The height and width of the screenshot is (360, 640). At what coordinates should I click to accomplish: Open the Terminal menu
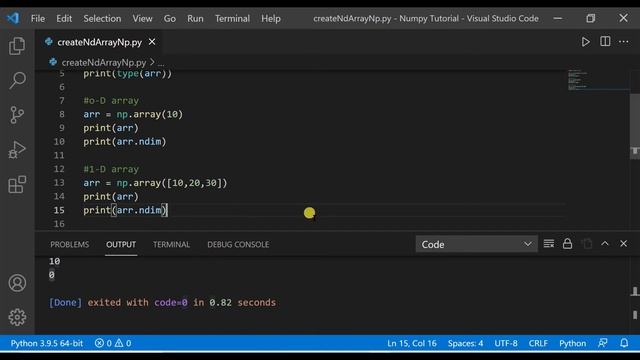pos(232,18)
